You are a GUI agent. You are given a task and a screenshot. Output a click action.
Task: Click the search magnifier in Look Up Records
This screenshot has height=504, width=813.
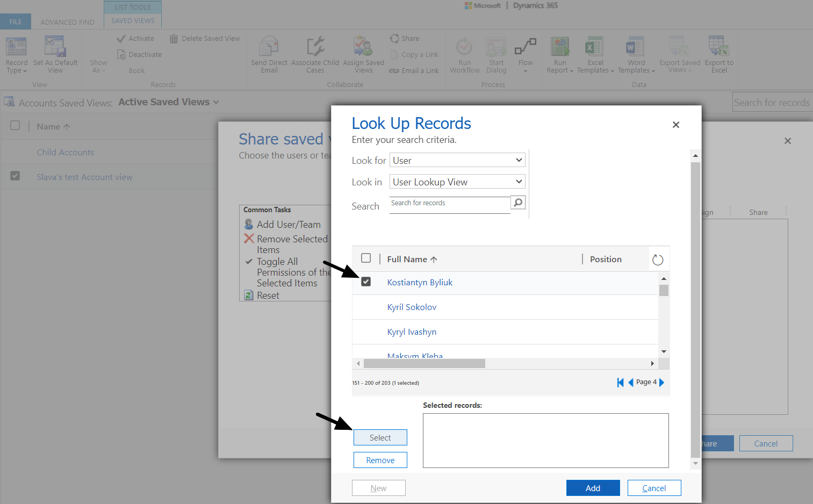tap(518, 203)
